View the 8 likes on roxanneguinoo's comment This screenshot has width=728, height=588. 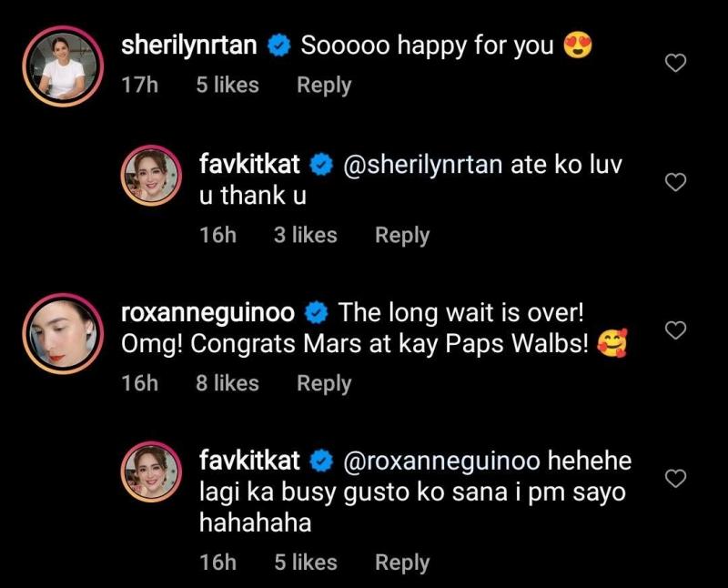(x=227, y=384)
